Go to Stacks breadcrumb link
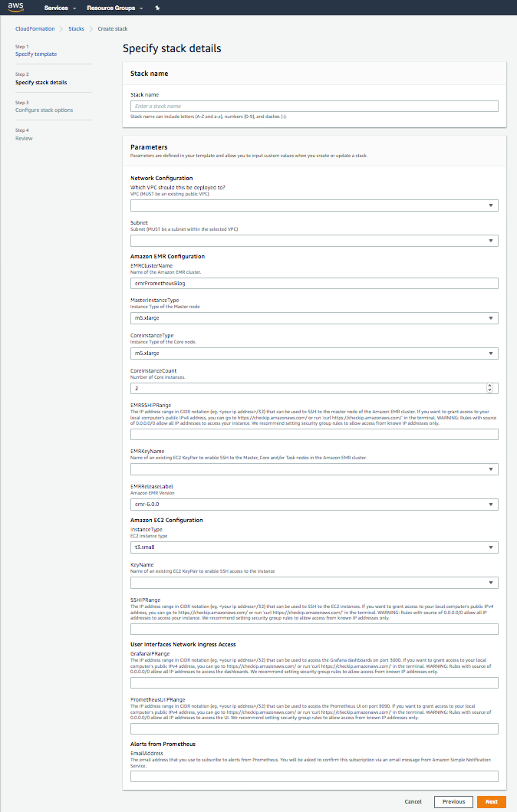 (76, 29)
